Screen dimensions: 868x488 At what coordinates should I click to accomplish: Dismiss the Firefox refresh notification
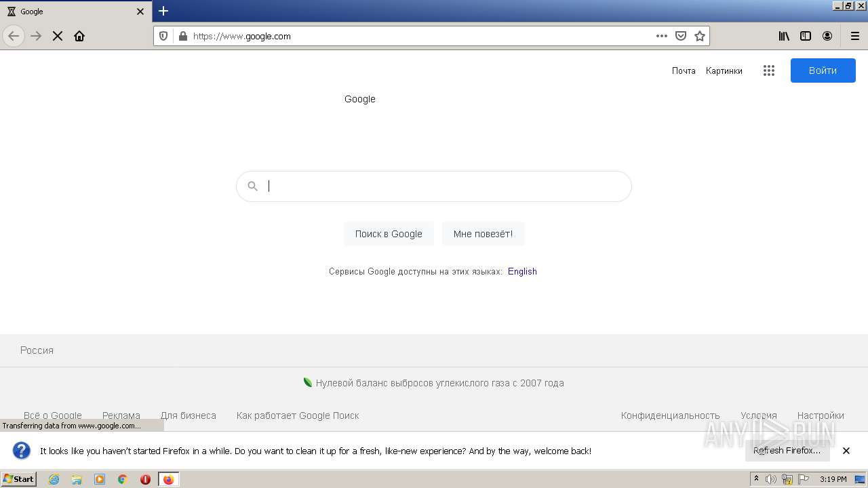[x=846, y=451]
